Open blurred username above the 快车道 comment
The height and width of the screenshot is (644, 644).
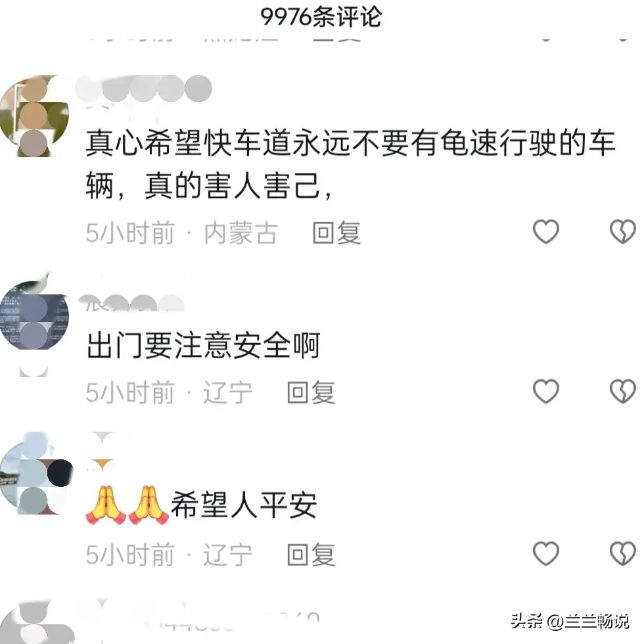(144, 89)
